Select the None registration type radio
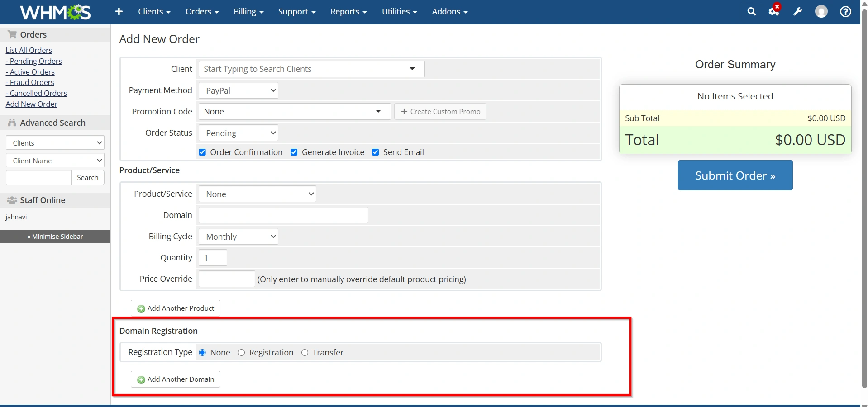 coord(202,353)
